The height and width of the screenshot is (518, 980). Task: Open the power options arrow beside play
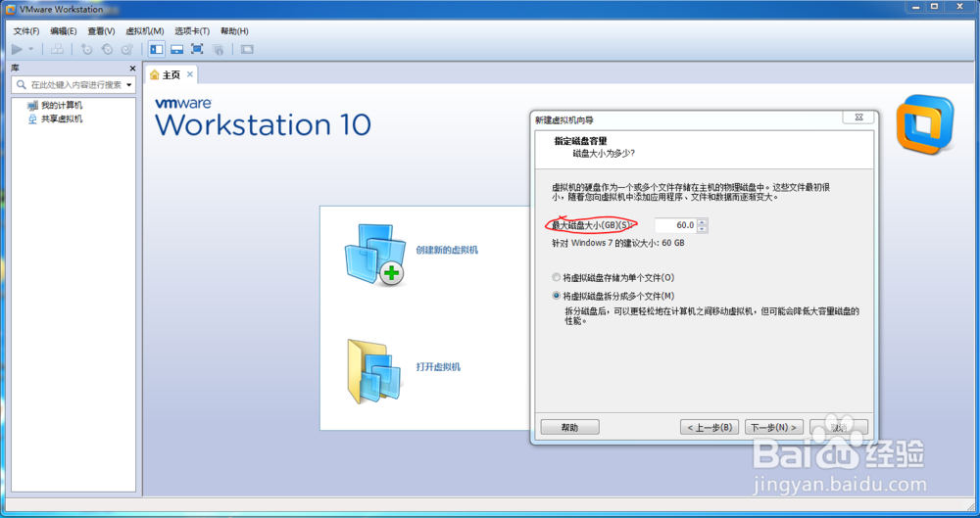(x=30, y=49)
